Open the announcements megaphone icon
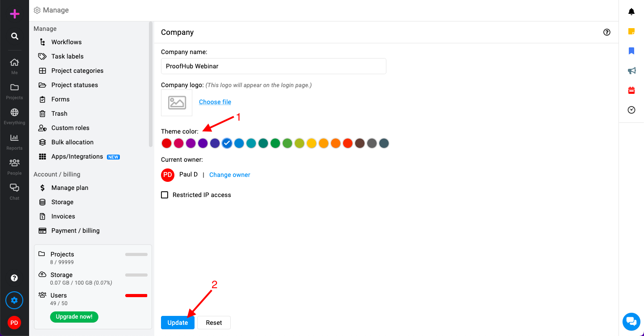Viewport: 644px width, 336px height. tap(631, 71)
